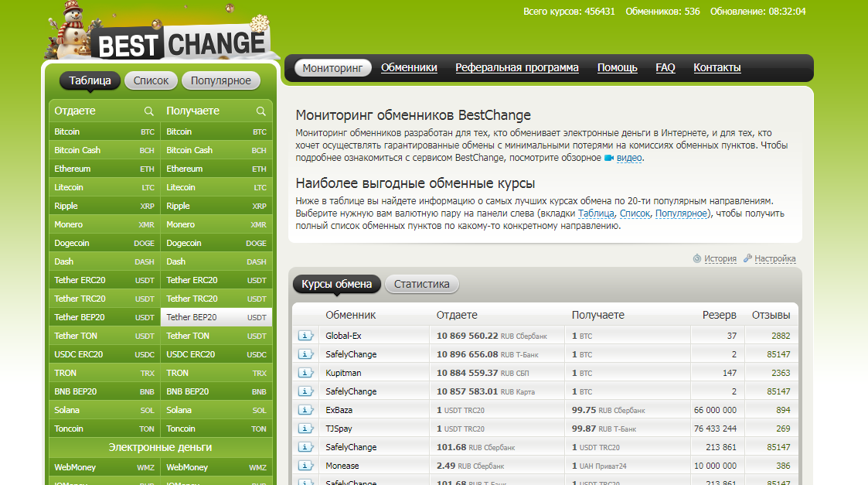The width and height of the screenshot is (868, 485).
Task: Switch to the Таблица view tab
Action: pyautogui.click(x=90, y=81)
